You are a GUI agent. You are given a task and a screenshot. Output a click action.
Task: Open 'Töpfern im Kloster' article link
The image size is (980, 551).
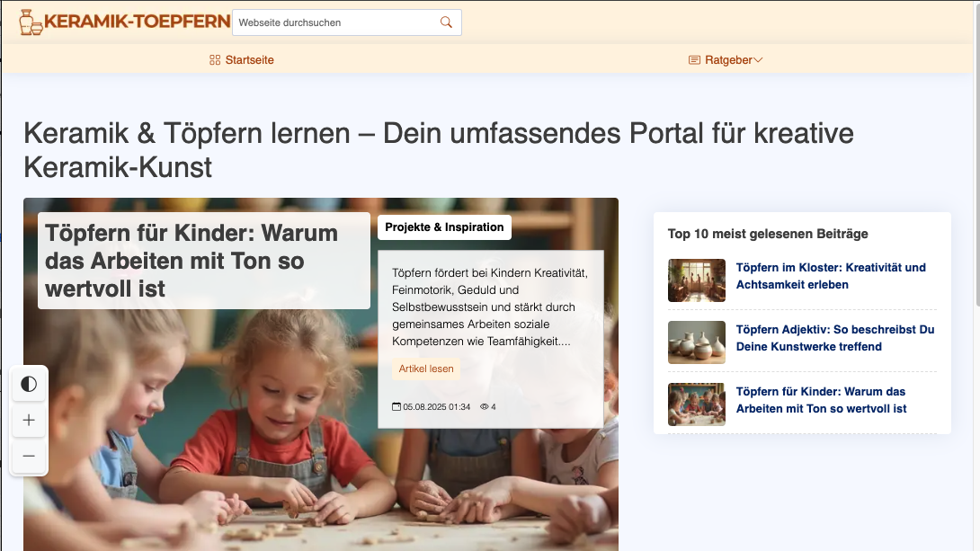(x=830, y=276)
